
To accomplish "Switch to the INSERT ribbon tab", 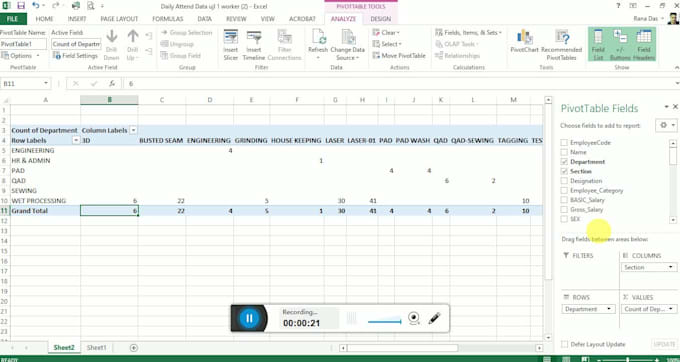I will click(77, 19).
